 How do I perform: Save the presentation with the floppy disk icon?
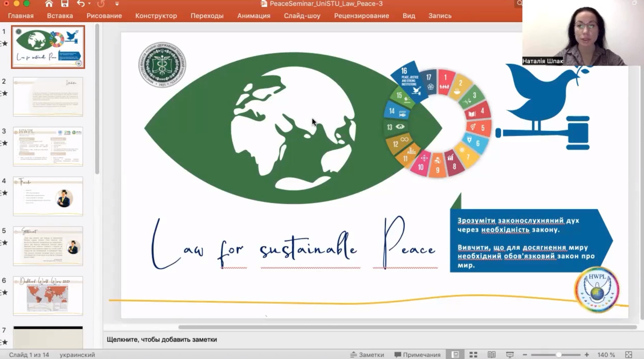pyautogui.click(x=64, y=4)
